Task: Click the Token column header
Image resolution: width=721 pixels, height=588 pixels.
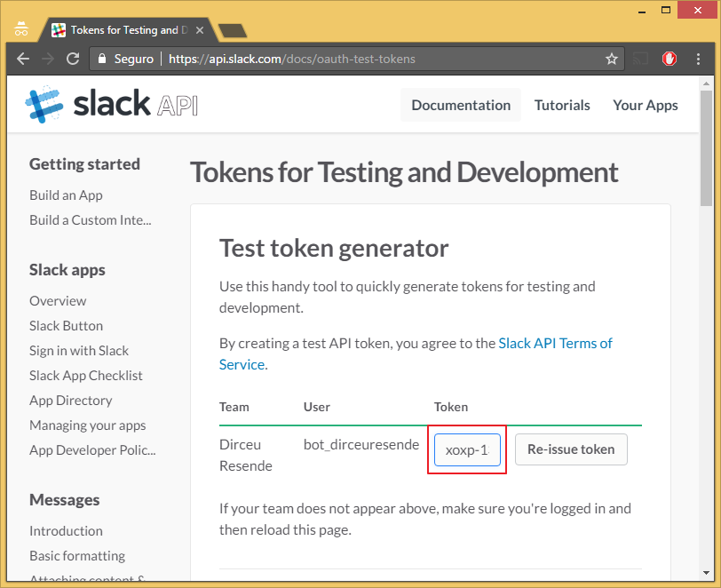Action: coord(451,407)
